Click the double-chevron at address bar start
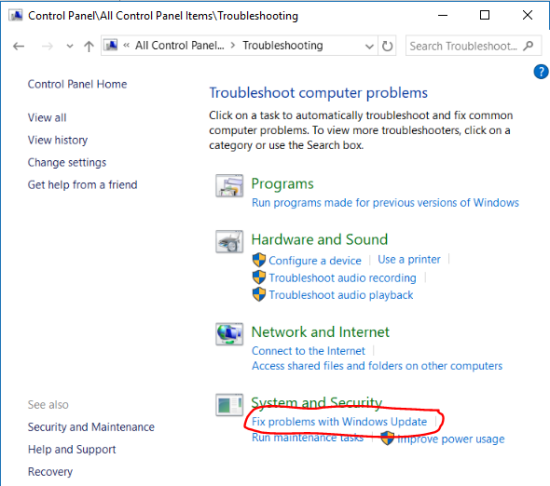 126,45
